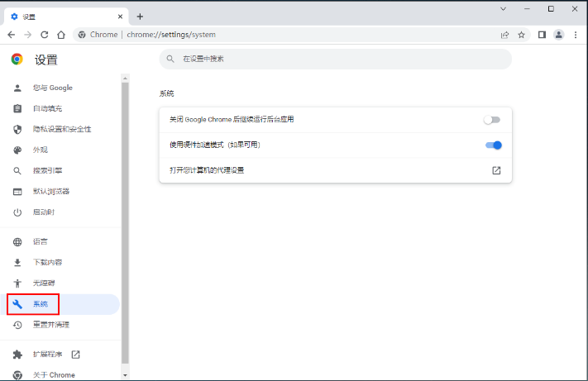Viewport: 588px width, 381px height.
Task: Click the restore-clock icon for 重置并清理
Action: coord(17,325)
